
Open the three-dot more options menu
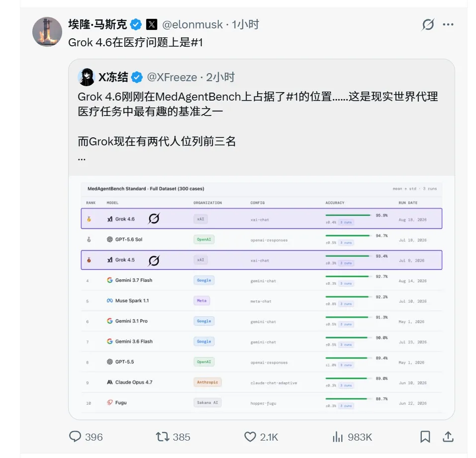point(448,24)
